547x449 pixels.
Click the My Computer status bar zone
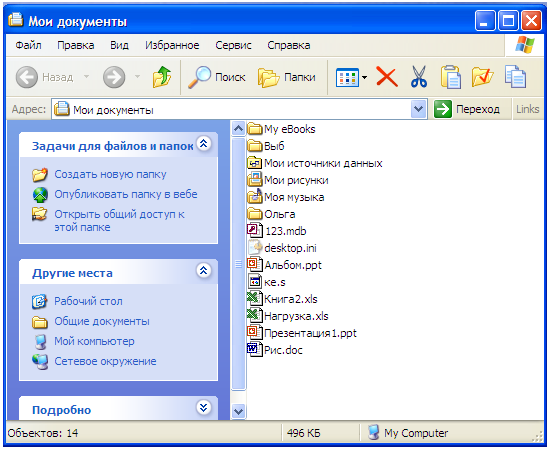408,433
